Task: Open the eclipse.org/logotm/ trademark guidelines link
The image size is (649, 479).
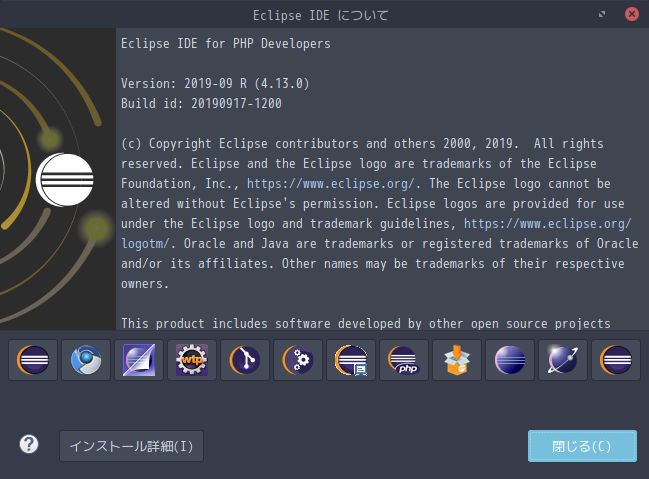Action: pyautogui.click(x=548, y=224)
